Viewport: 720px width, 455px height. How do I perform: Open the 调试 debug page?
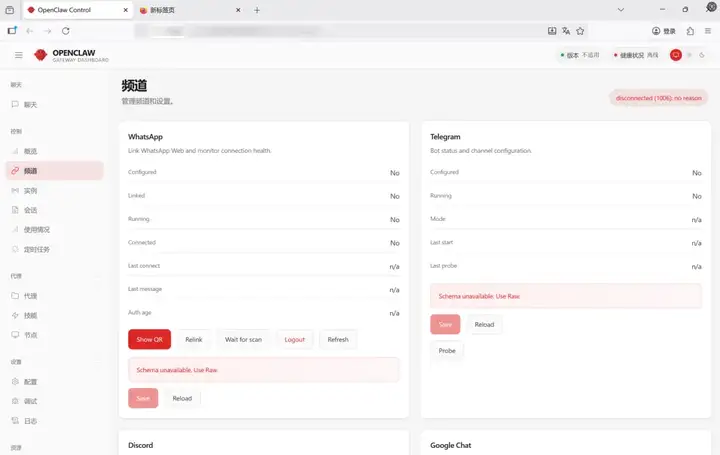click(54, 401)
